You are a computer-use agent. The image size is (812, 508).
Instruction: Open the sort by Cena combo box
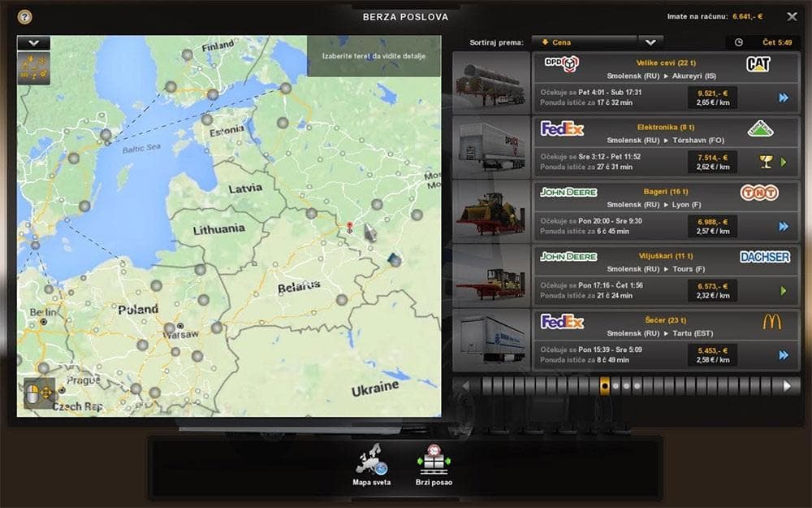[x=585, y=42]
